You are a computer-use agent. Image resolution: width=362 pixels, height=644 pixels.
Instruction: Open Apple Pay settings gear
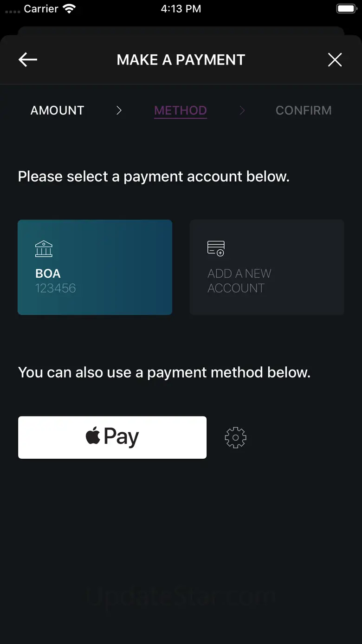tap(235, 437)
